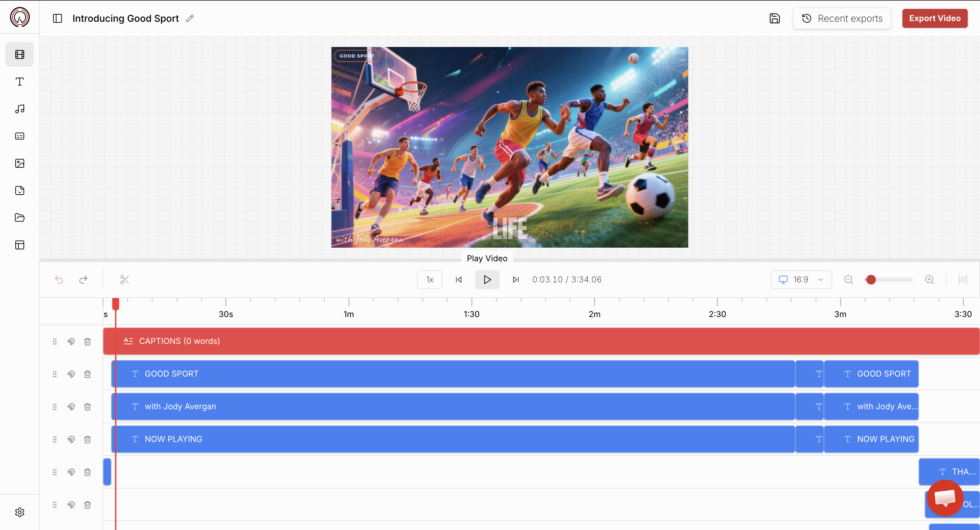Viewport: 980px width, 530px height.
Task: Redo the last action
Action: pyautogui.click(x=83, y=280)
